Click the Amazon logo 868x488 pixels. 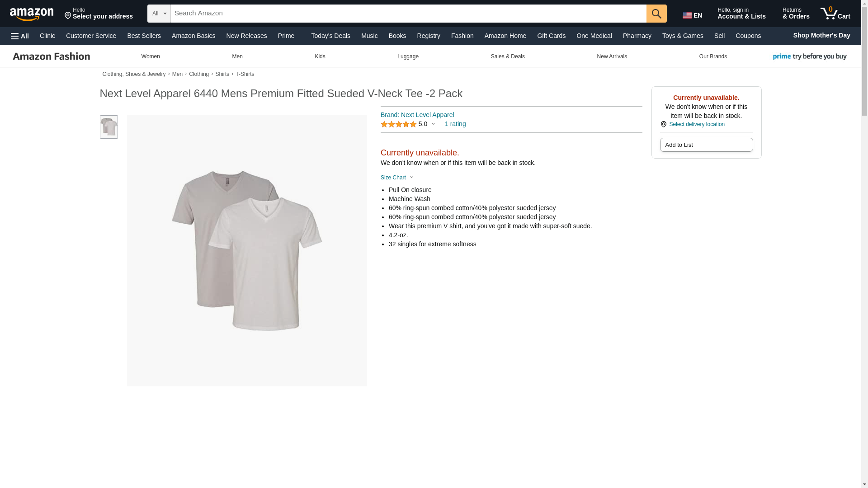(x=32, y=14)
